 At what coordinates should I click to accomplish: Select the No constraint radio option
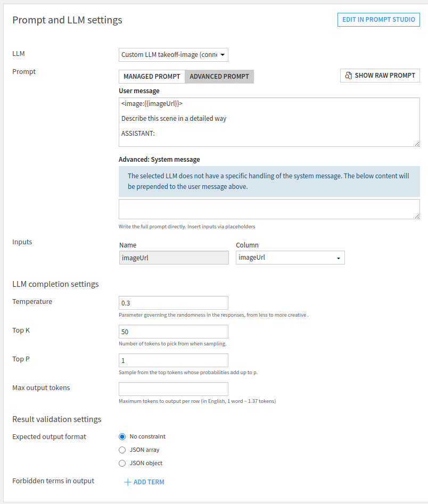[122, 436]
